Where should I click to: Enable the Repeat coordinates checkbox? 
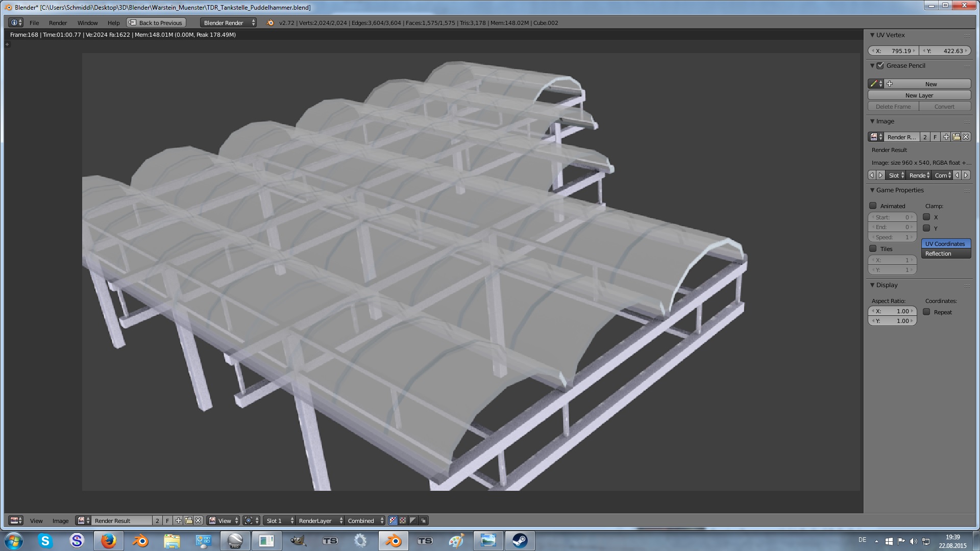tap(926, 312)
